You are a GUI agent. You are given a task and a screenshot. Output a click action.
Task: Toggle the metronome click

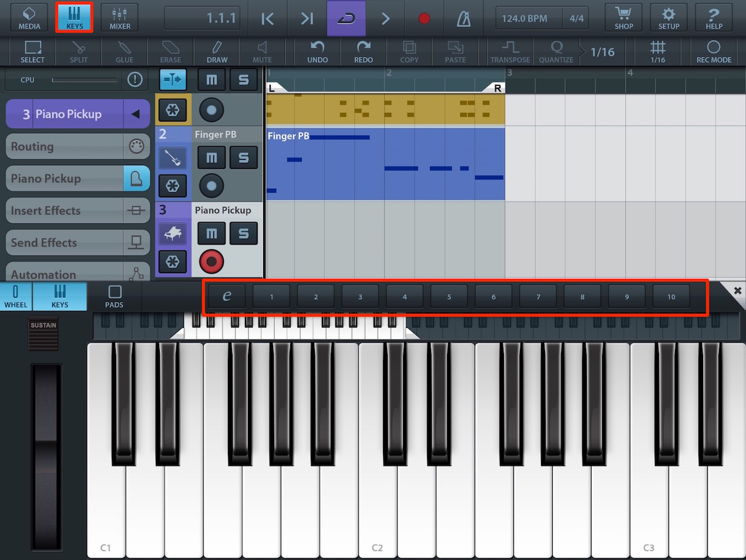click(x=464, y=19)
